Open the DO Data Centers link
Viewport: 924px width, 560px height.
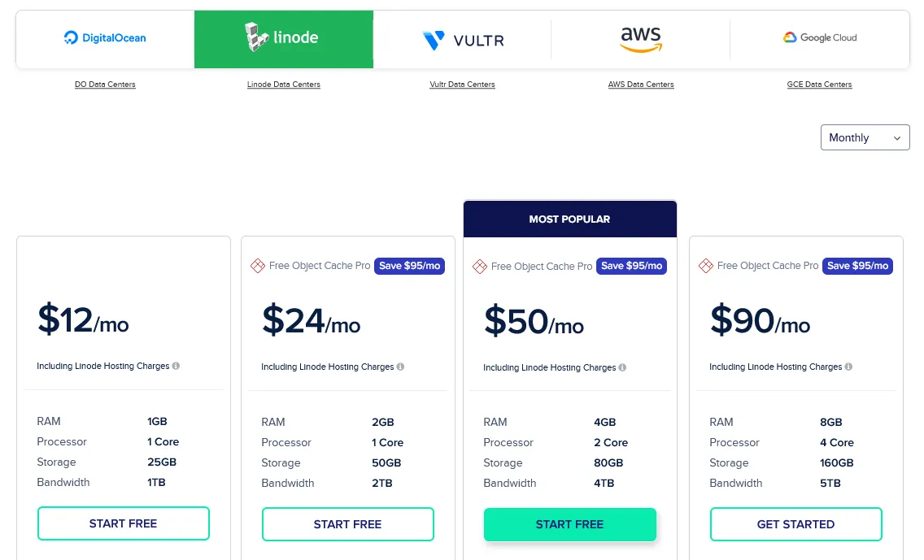pos(105,85)
